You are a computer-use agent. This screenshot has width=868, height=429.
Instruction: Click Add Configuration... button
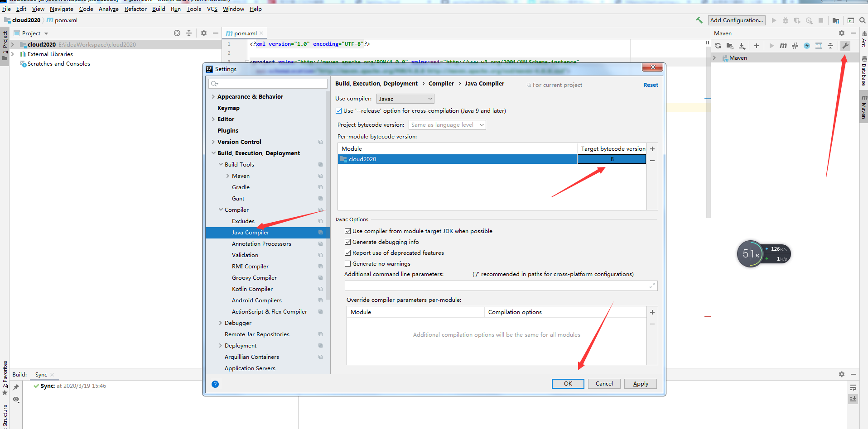(x=736, y=20)
